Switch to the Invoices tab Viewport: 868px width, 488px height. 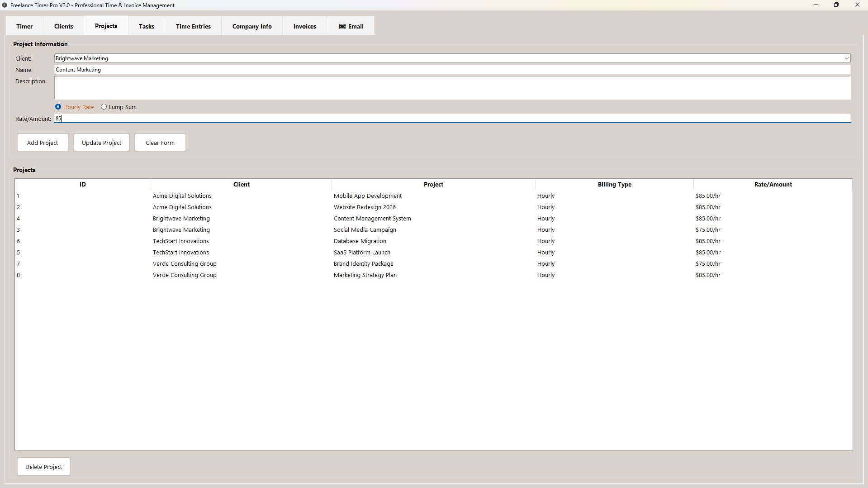click(304, 26)
